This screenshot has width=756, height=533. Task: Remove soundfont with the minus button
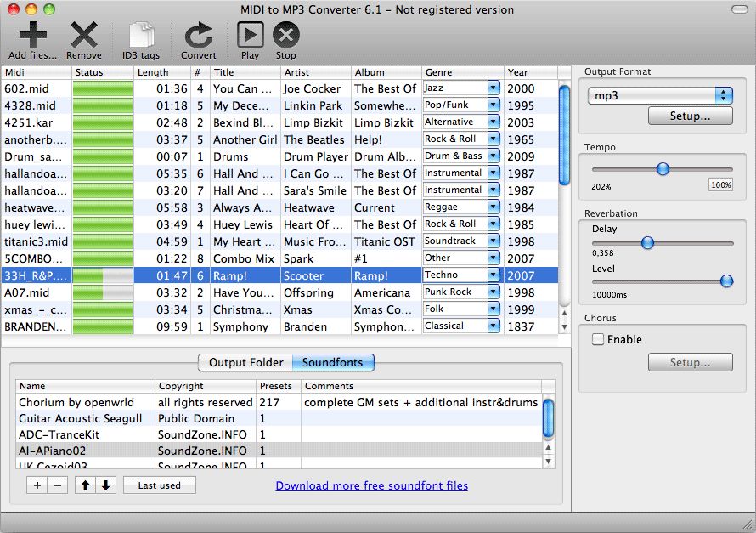[58, 485]
